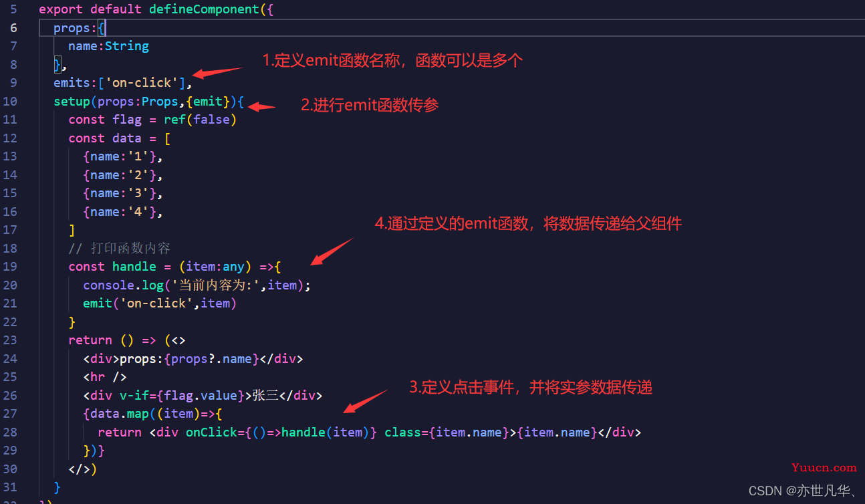Click the closing ']' on line 17
This screenshot has width=865, height=504.
(72, 230)
